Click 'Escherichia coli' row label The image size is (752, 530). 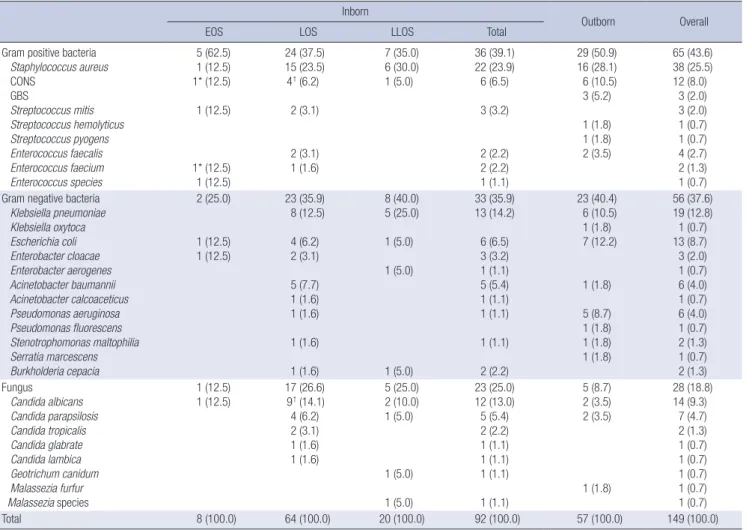click(x=44, y=242)
